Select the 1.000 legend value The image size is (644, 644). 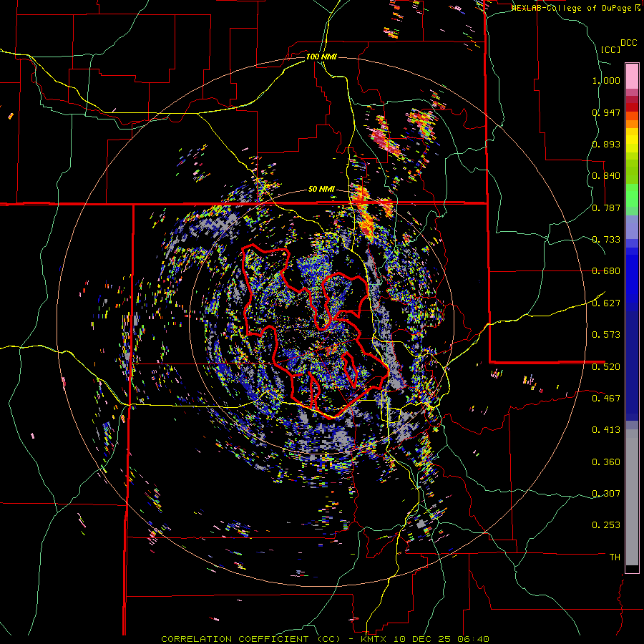coord(606,80)
